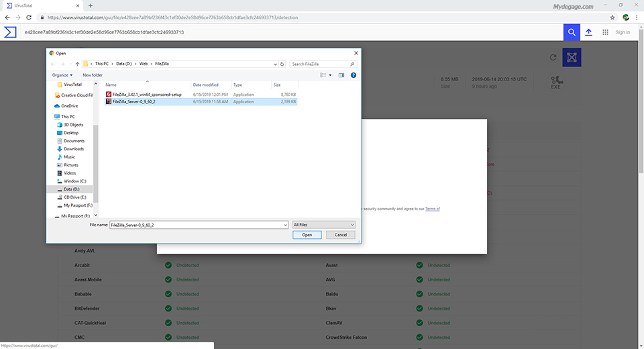Toggle the preview pane icon
Screen dimensions: 644x349
[x=341, y=75]
